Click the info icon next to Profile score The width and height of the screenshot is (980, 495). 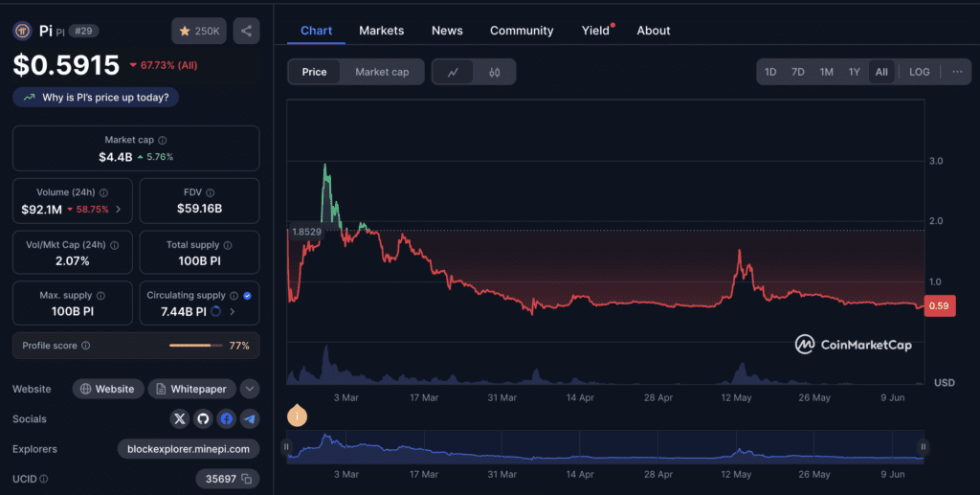pyautogui.click(x=85, y=346)
